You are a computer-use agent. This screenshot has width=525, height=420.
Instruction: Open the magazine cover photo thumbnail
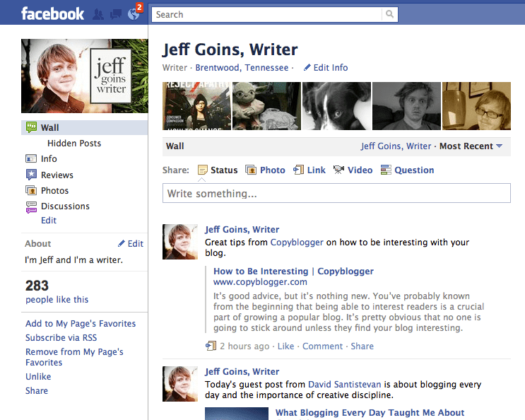click(x=196, y=106)
